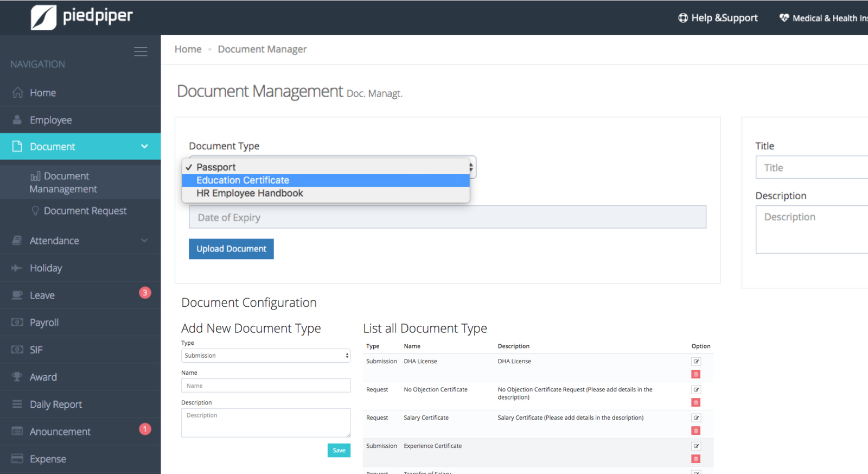
Task: Save the new document type
Action: pyautogui.click(x=339, y=450)
